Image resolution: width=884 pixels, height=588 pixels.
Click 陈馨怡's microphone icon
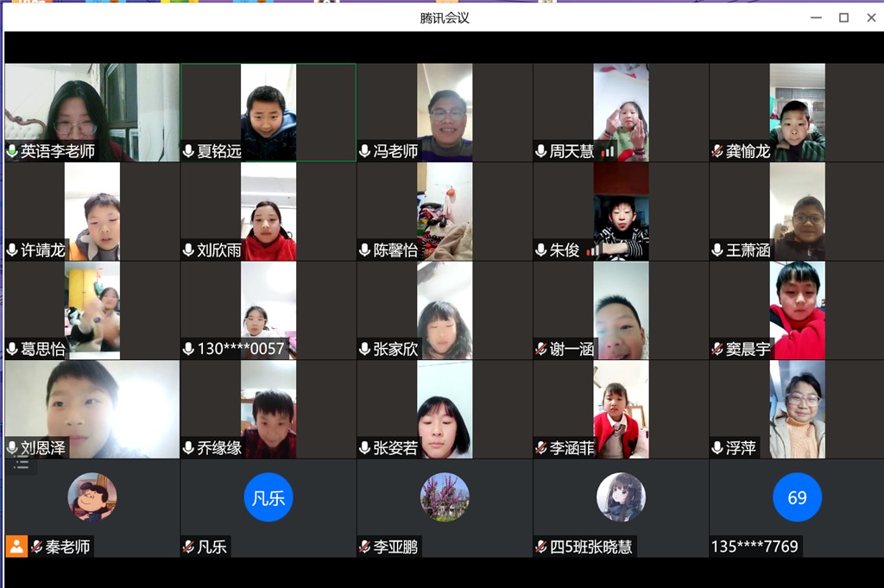[365, 250]
